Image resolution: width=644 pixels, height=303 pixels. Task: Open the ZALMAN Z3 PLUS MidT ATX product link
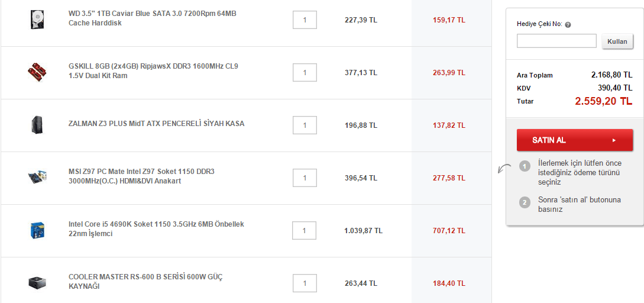coord(156,124)
